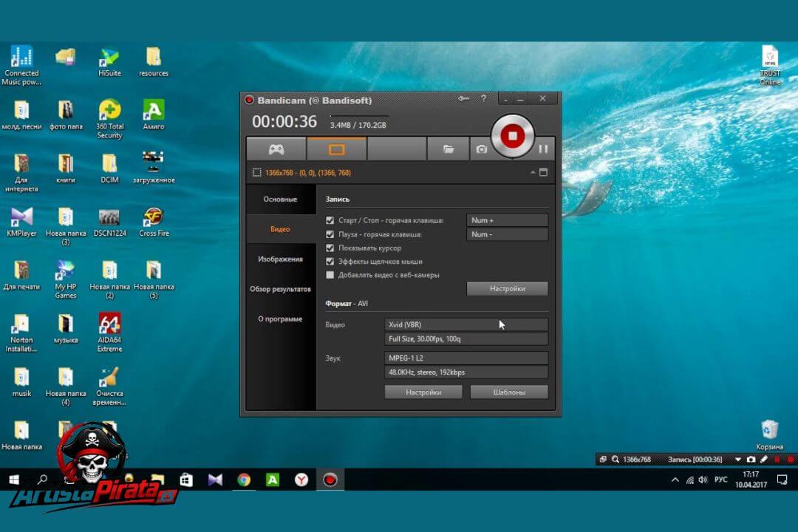Select Cross Fire desktop icon
This screenshot has height=532, width=798.
(x=154, y=222)
